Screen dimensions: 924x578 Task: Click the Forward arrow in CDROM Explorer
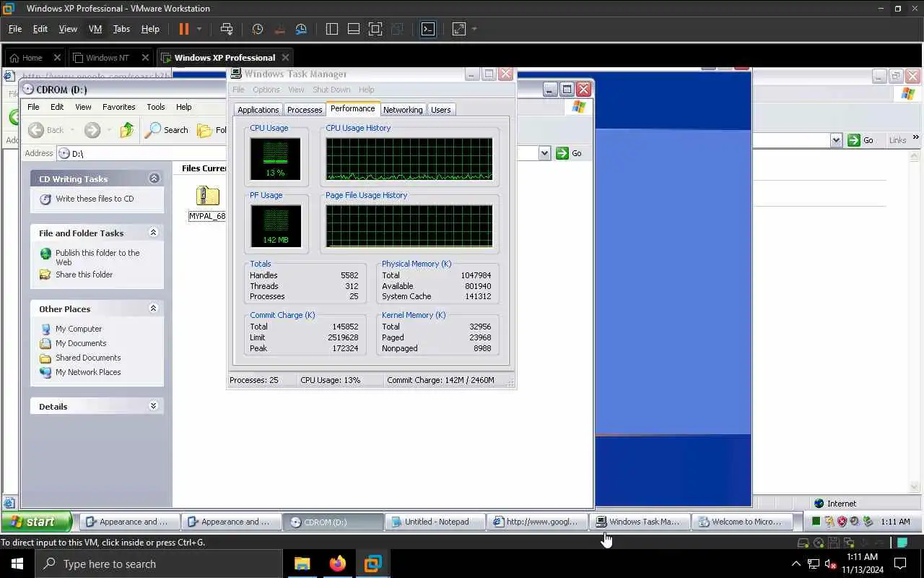pyautogui.click(x=92, y=130)
